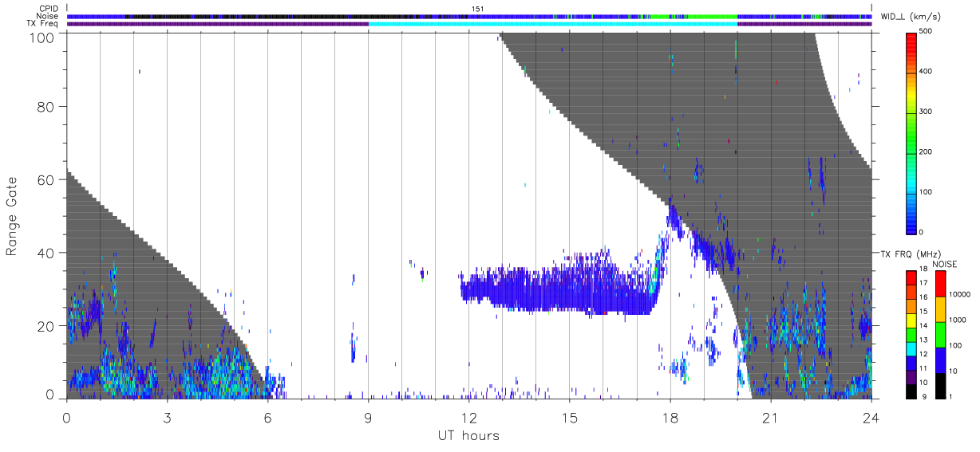This screenshot has height=452, width=980.
Task: Click the yellow 14–15 MHz swatch
Action: 911,320
